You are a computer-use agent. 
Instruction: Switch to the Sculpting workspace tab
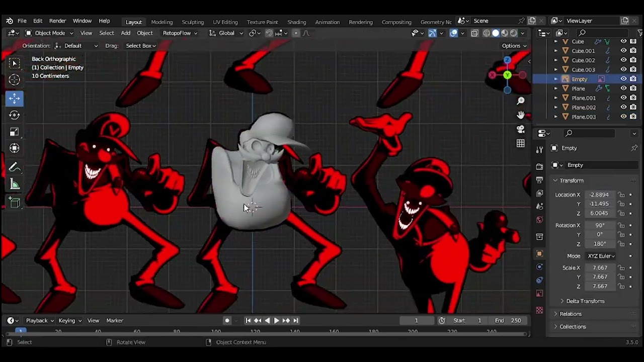pyautogui.click(x=193, y=22)
